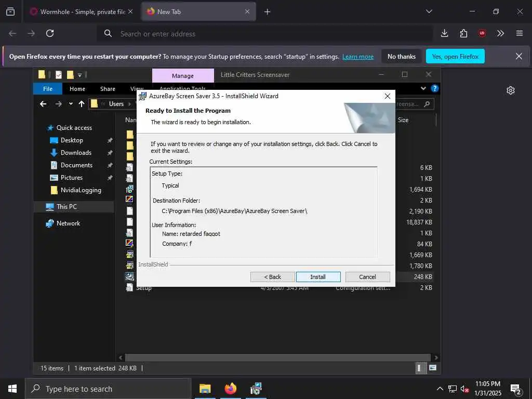Close the InstallShield Wizard dialog
Screen dimensions: 532x399
pos(388,96)
